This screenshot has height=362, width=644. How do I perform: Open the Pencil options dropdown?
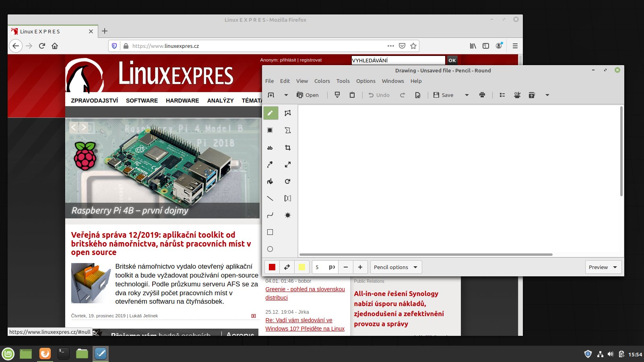click(x=396, y=267)
